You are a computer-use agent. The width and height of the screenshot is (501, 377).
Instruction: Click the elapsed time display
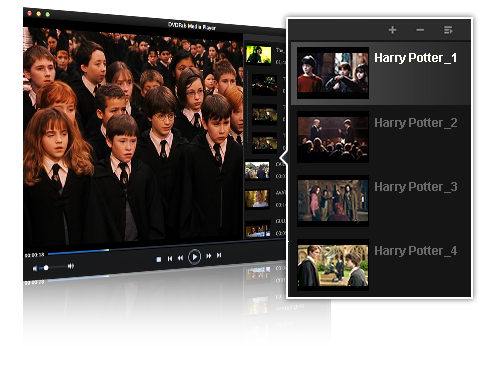point(34,255)
